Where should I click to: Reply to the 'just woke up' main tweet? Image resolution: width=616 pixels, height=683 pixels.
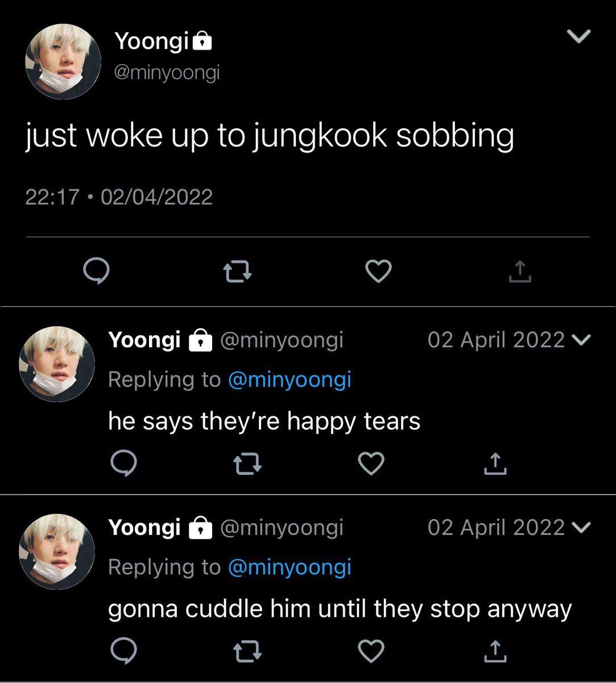(96, 271)
